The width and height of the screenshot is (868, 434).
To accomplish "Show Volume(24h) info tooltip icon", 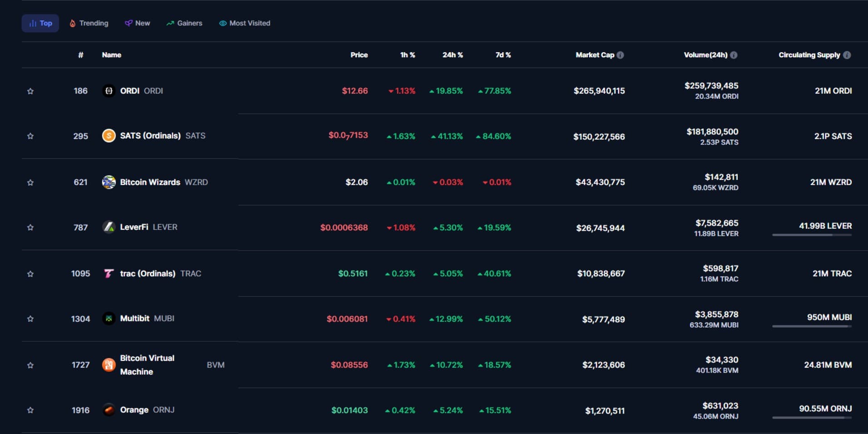I will click(x=734, y=55).
